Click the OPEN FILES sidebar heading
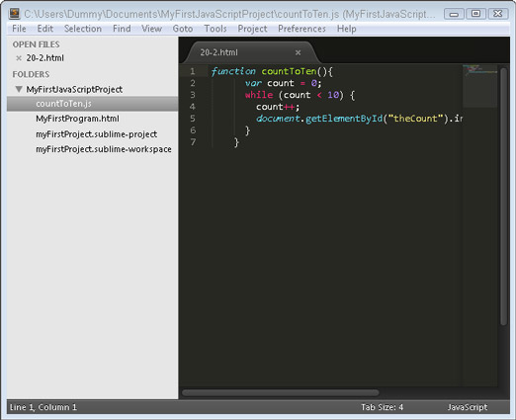Viewport: 516px width, 420px height. point(36,44)
